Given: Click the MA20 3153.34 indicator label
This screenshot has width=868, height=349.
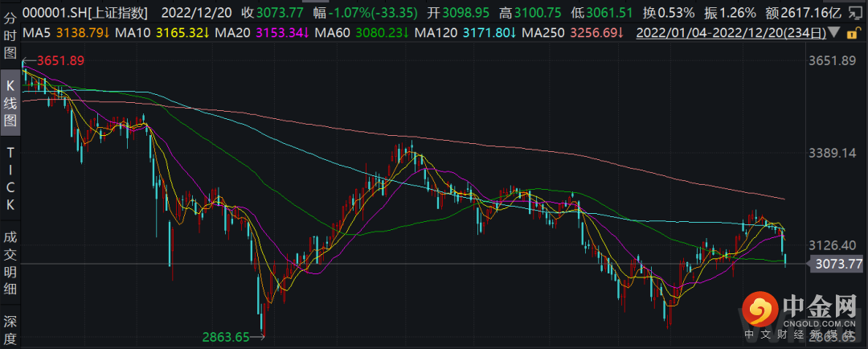Looking at the screenshot, I should [264, 33].
